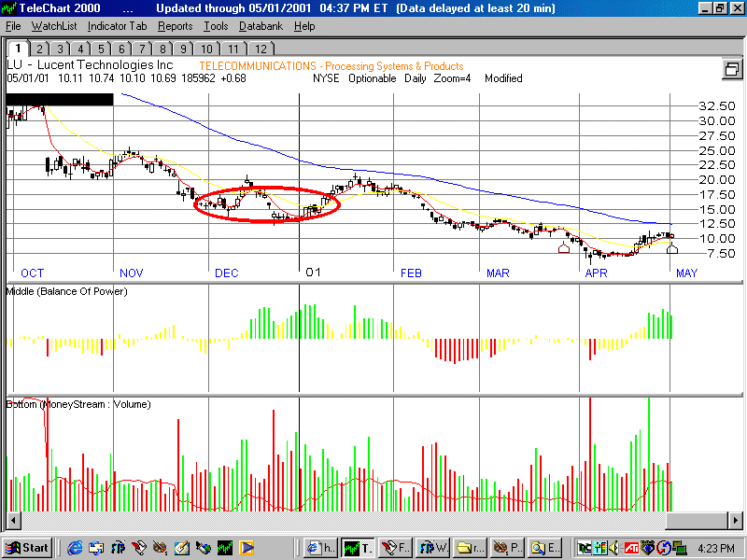747x560 pixels.
Task: Switch to the 'E..' explorer taskbar button
Action: tap(544, 548)
